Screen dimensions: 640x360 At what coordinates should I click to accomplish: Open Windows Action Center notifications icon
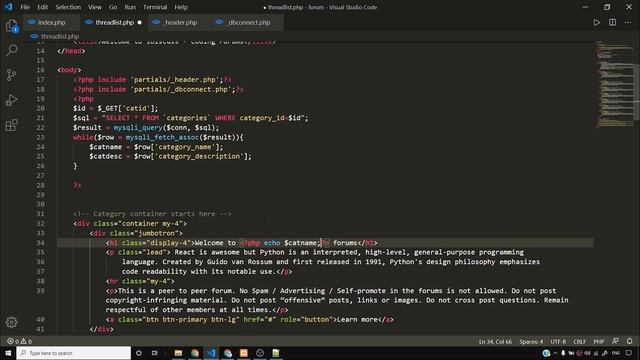[629, 353]
